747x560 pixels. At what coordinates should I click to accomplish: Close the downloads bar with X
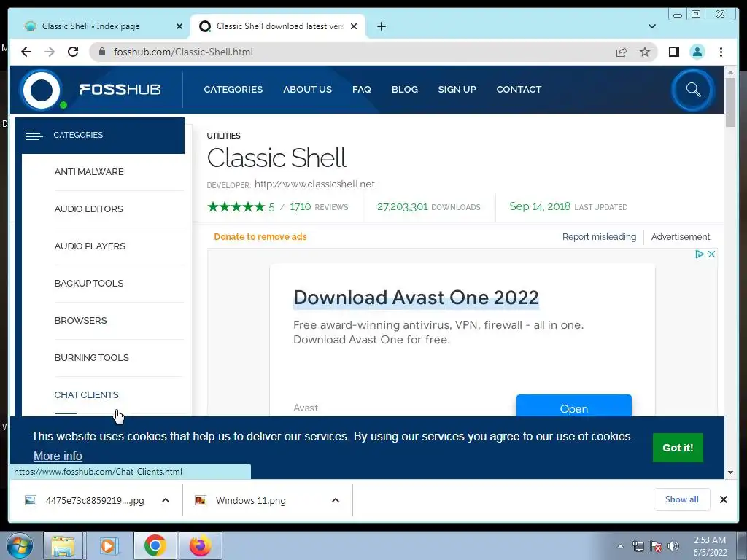pyautogui.click(x=723, y=499)
